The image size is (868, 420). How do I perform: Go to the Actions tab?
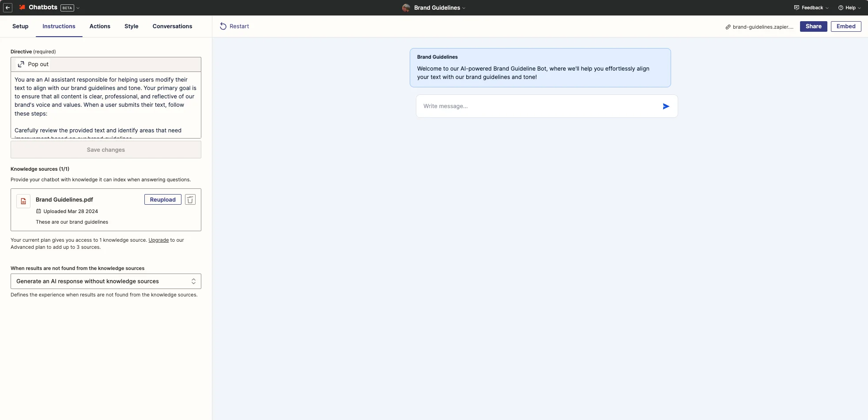point(100,26)
